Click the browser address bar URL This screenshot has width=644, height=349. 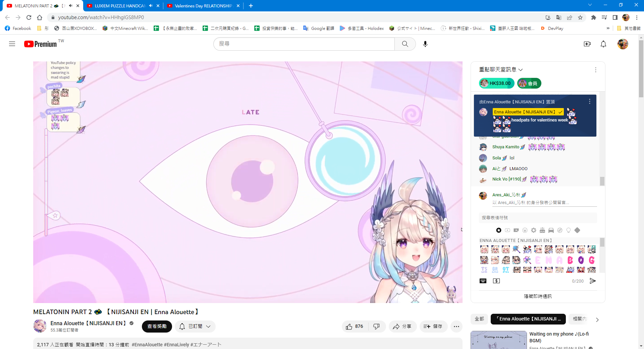click(101, 17)
